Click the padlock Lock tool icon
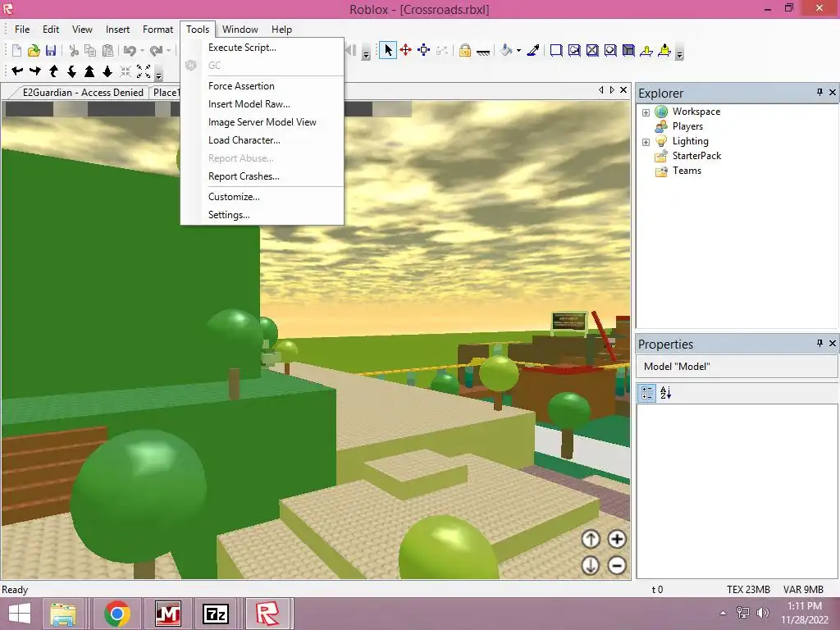 coord(465,50)
